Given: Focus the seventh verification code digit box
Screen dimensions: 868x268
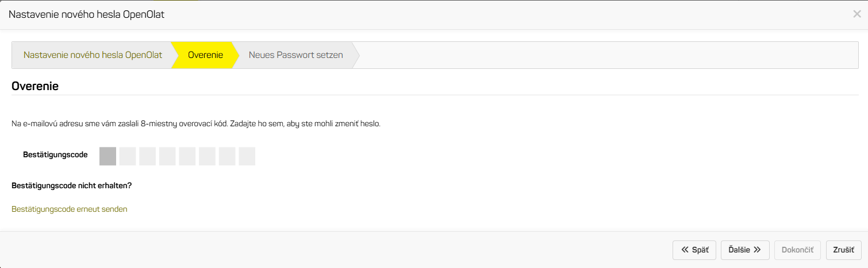Looking at the screenshot, I should coord(227,156).
